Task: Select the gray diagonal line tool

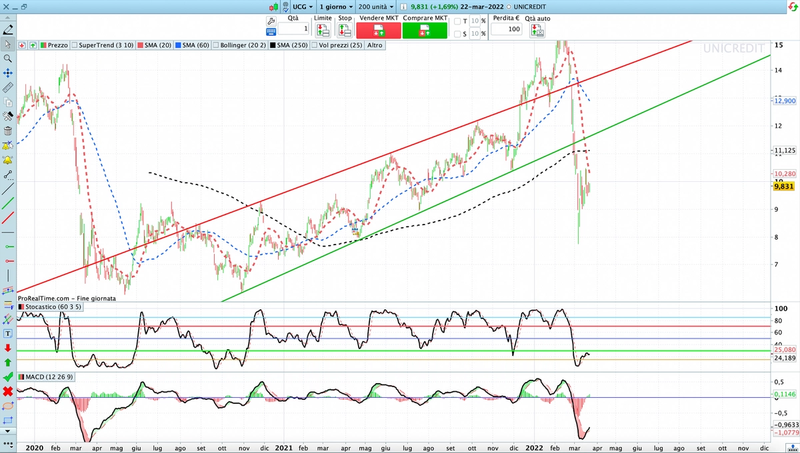Action: (x=8, y=189)
